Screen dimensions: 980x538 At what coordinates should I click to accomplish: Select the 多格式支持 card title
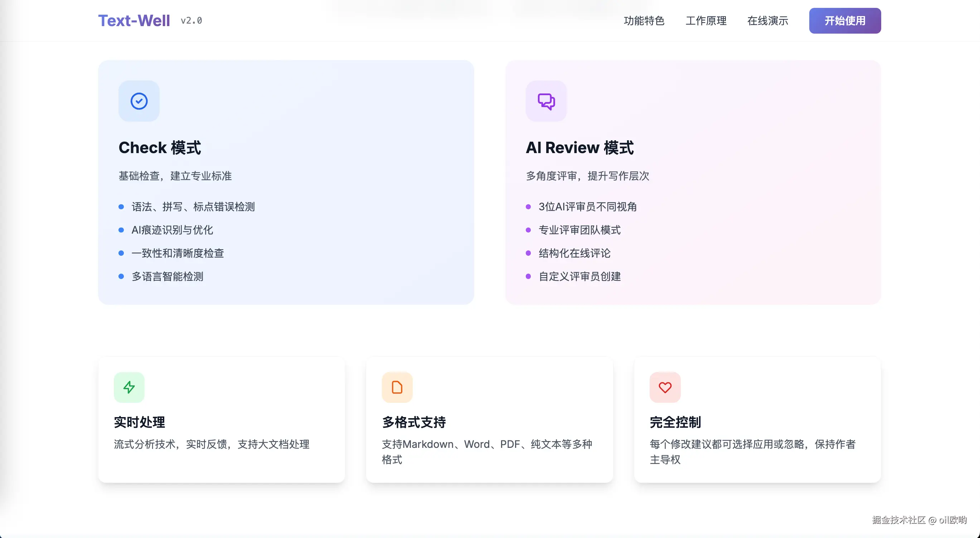click(413, 422)
